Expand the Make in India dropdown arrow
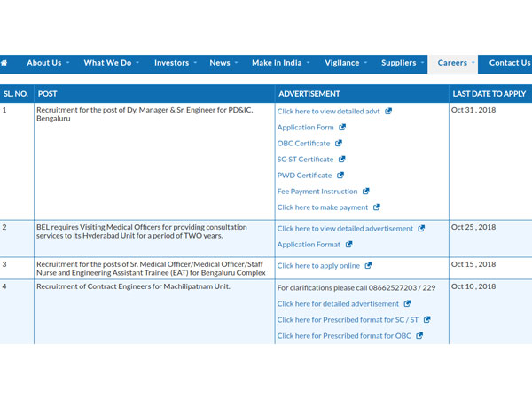The image size is (532, 399). point(308,62)
